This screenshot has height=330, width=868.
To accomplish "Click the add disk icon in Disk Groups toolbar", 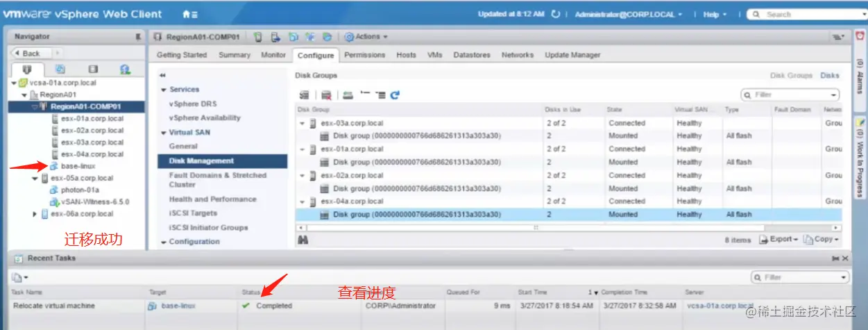I will [348, 94].
